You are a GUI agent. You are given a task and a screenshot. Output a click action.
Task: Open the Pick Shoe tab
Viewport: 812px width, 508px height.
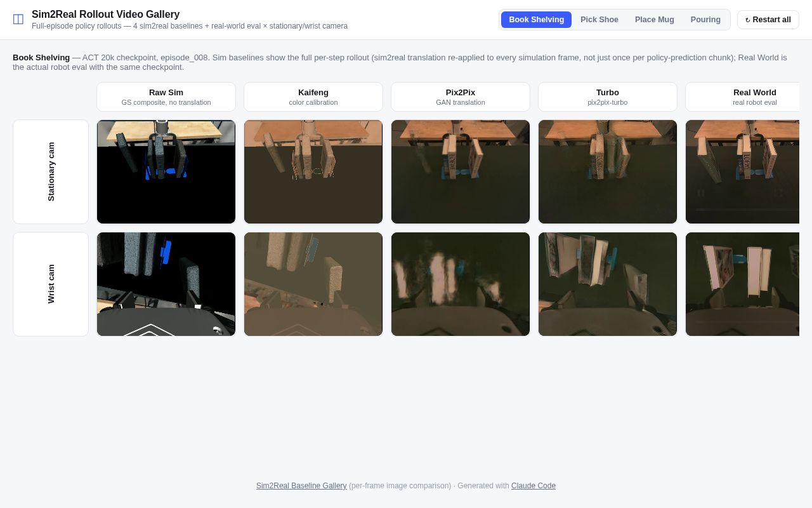(x=599, y=20)
